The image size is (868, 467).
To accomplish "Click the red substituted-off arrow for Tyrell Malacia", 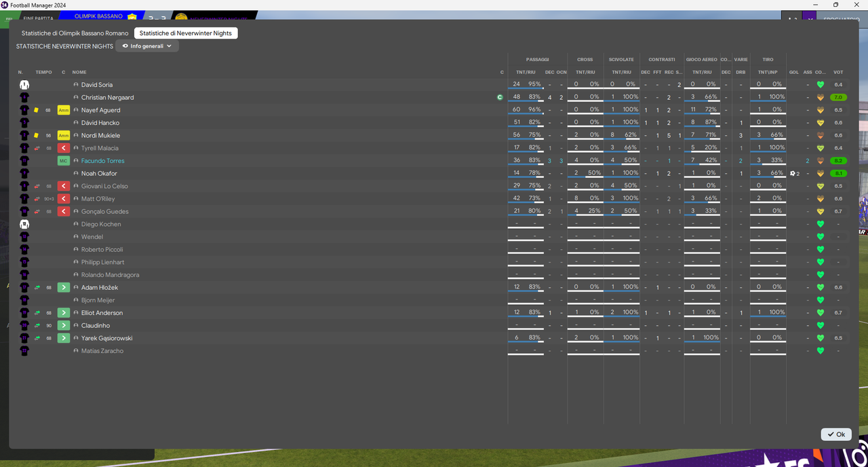I will [x=64, y=148].
